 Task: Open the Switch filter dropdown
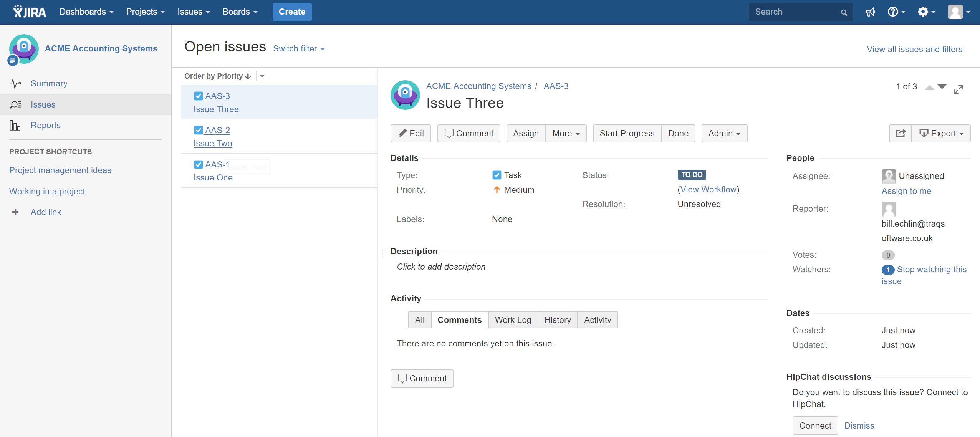tap(299, 48)
